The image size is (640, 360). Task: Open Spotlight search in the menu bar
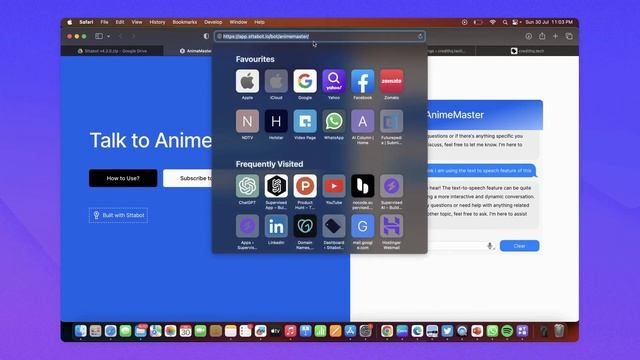(x=505, y=22)
